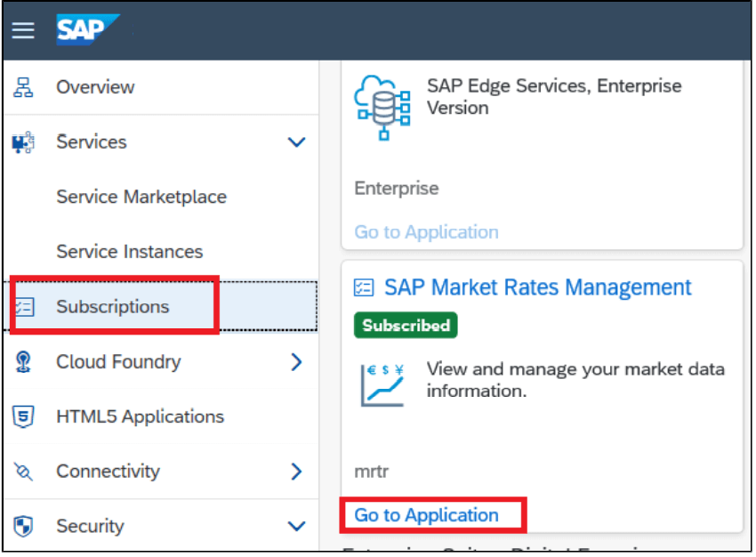Click the Subscriptions checklist icon in sidebar

click(x=24, y=307)
